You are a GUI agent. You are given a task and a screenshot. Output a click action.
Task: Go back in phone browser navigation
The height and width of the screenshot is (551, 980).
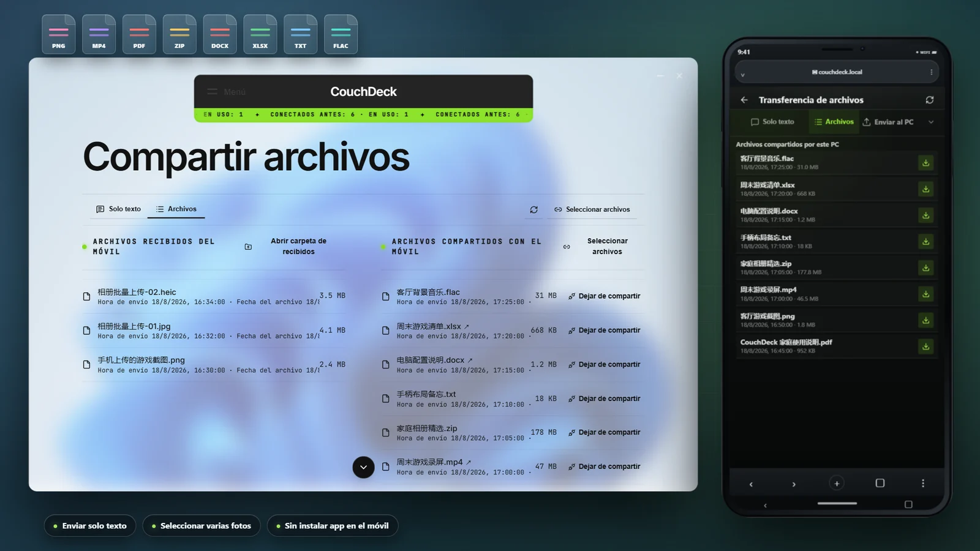pyautogui.click(x=751, y=484)
